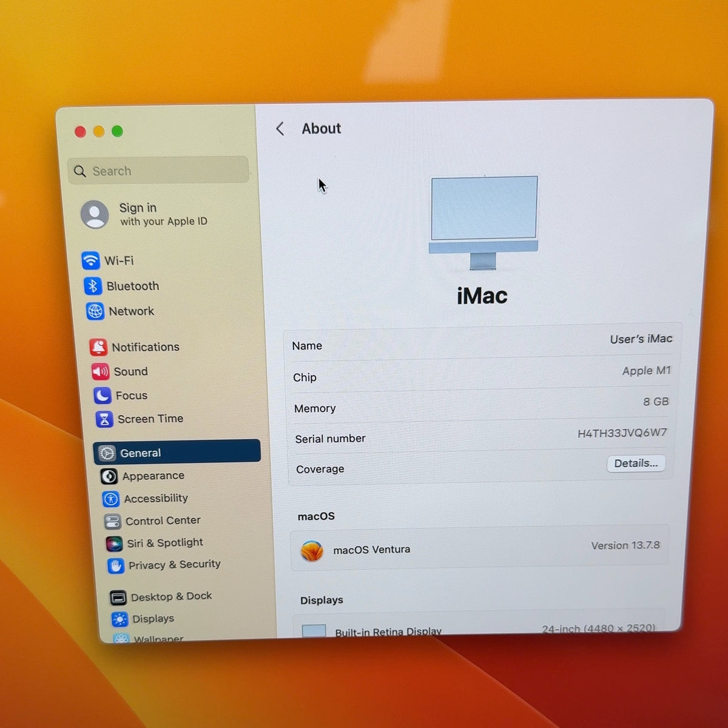Click the Accessibility icon
The image size is (728, 728).
click(111, 499)
